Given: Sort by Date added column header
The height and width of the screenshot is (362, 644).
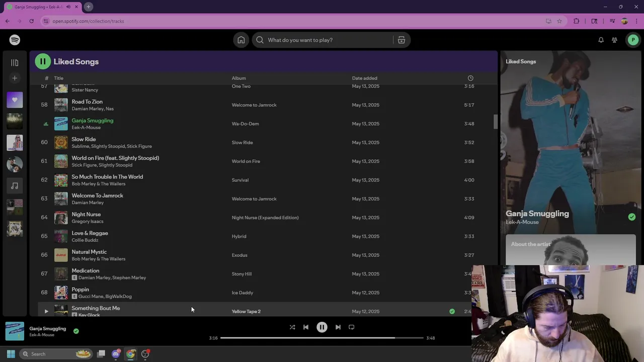Looking at the screenshot, I should click(x=364, y=78).
